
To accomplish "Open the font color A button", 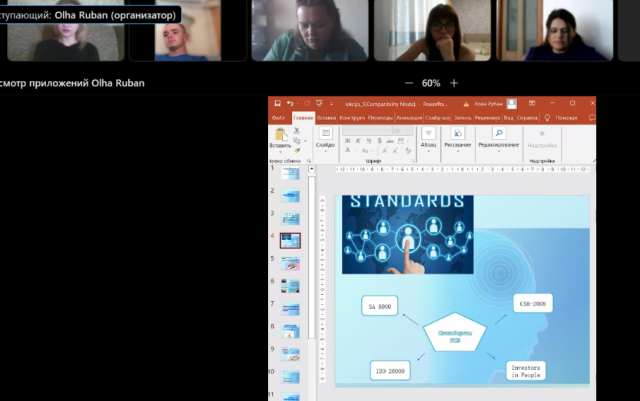I will point(348,151).
